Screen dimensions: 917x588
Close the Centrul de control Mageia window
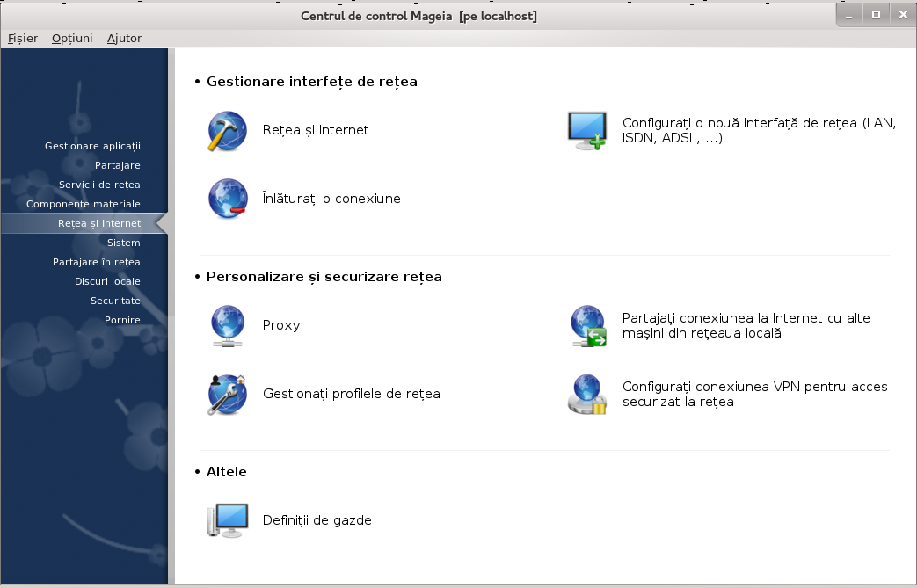coord(902,15)
